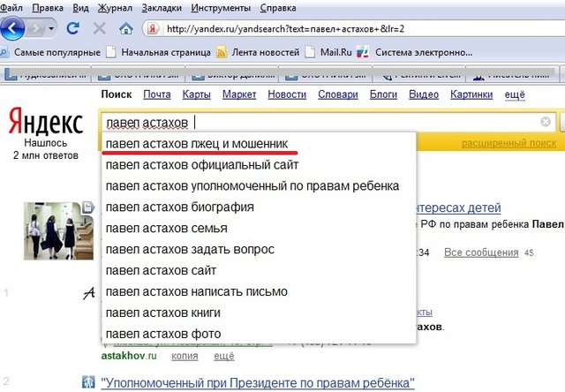Screen dimensions: 565x392
Task: Click the Mail.Ru bookmark in the toolbar
Action: tap(334, 52)
